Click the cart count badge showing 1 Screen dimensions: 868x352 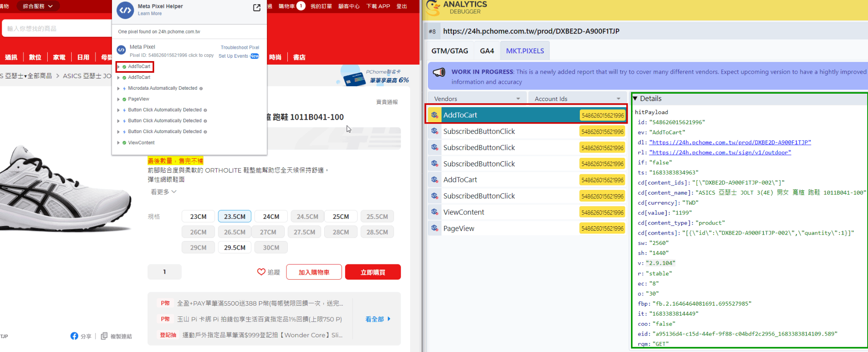[x=301, y=6]
